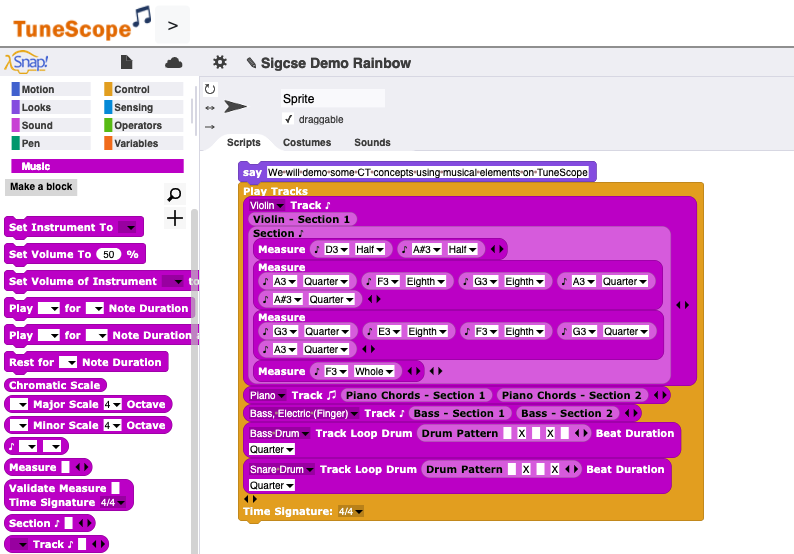Click the Chromatic Scale block
Viewport: 794px width, 554px height.
point(55,385)
